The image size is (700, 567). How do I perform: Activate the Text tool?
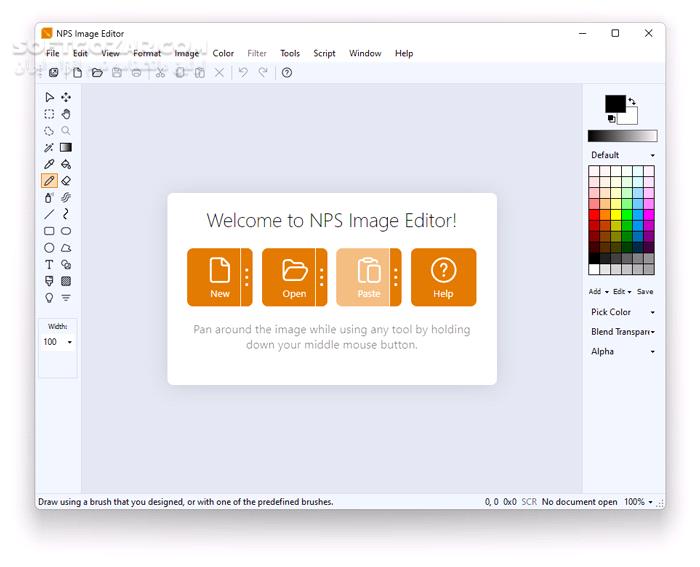tap(49, 265)
